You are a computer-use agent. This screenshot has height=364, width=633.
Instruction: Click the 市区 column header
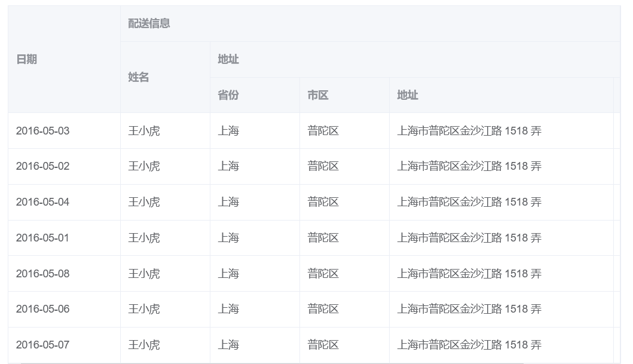pos(318,95)
